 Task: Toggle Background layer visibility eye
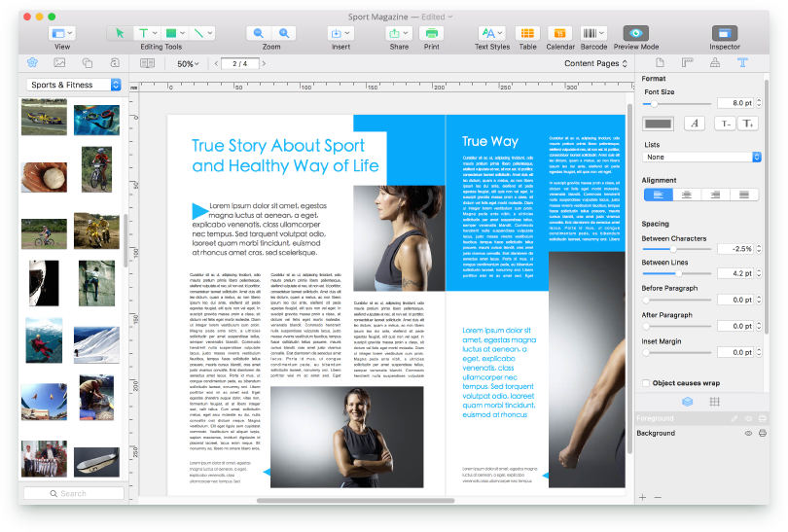[x=748, y=433]
